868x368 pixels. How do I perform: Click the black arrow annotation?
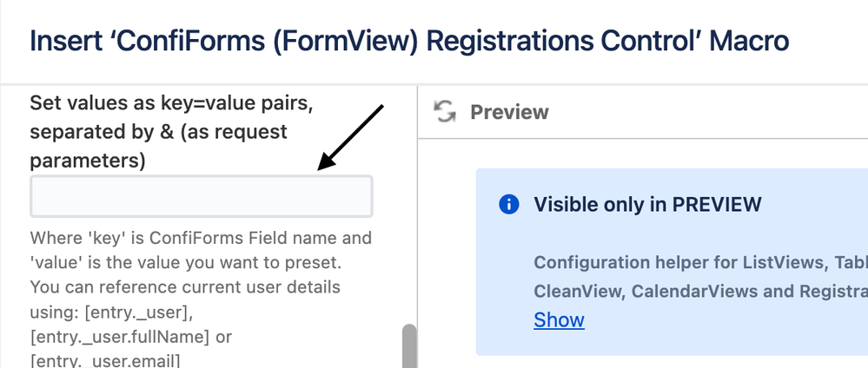pos(350,137)
